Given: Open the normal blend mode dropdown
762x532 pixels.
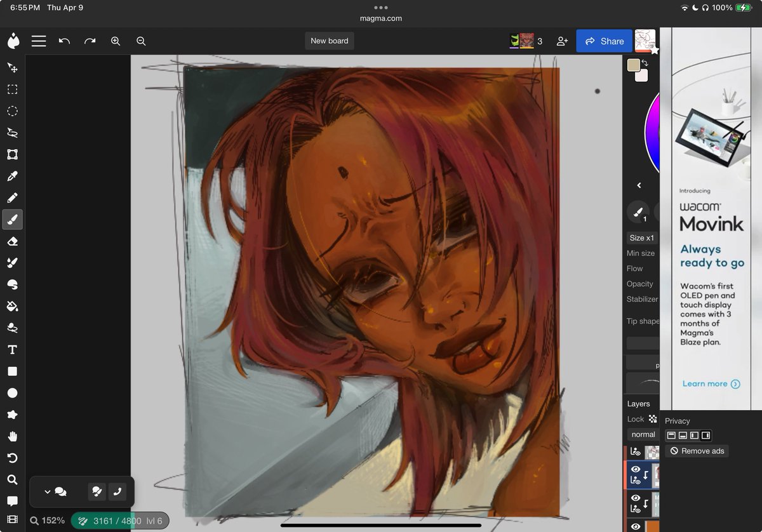Looking at the screenshot, I should (x=643, y=434).
